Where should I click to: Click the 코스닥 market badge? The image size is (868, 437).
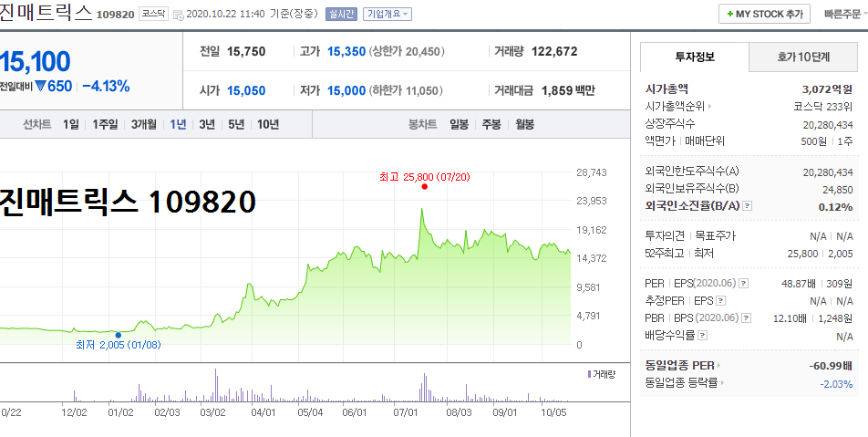click(x=153, y=14)
